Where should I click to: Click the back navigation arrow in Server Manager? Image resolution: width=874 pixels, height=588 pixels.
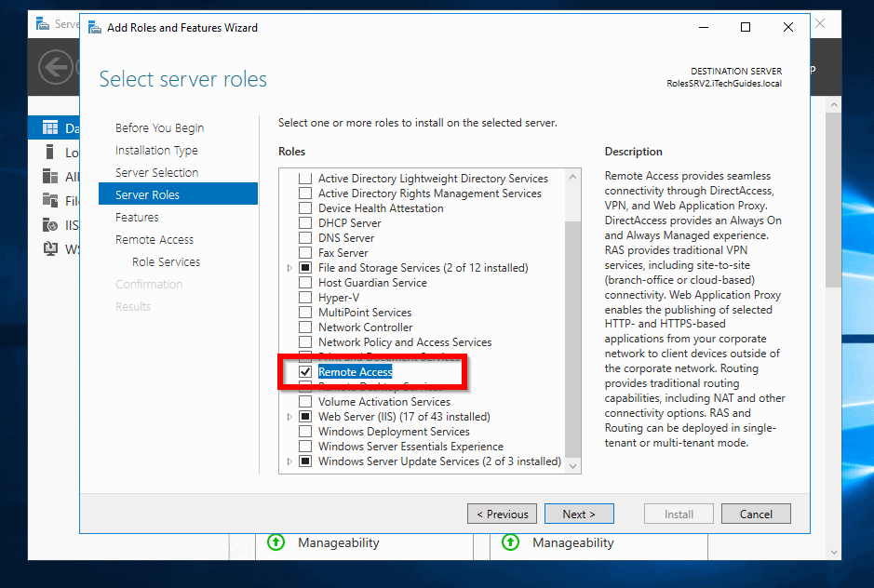coord(56,67)
